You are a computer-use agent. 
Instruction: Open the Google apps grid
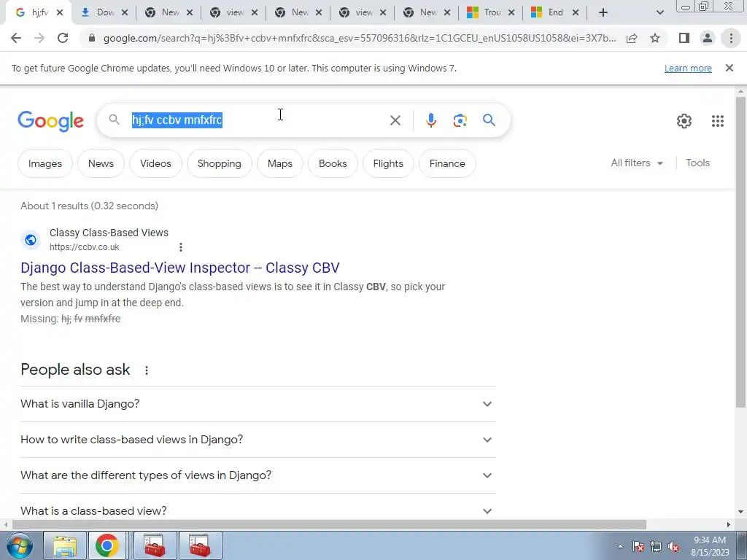click(718, 121)
